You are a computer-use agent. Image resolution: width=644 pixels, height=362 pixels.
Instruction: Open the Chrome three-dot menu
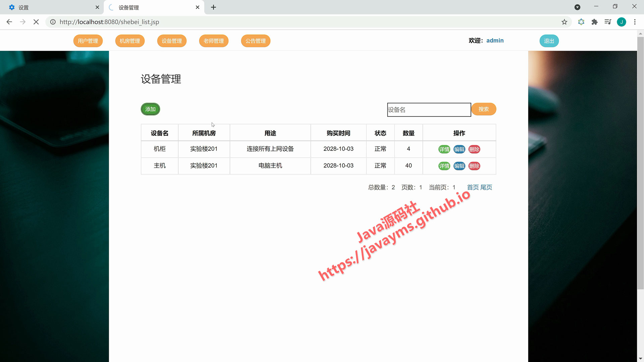tap(635, 22)
